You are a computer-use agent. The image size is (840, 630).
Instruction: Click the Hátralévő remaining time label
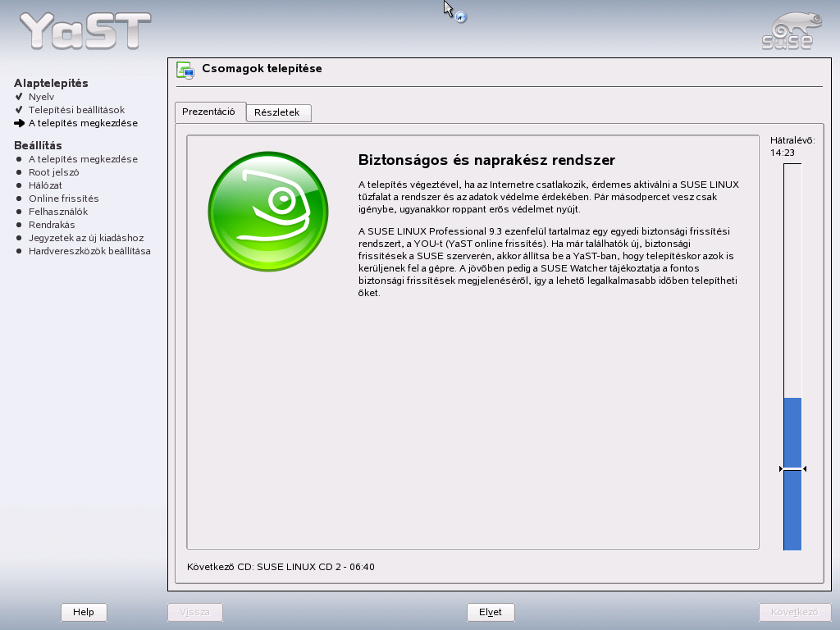792,140
